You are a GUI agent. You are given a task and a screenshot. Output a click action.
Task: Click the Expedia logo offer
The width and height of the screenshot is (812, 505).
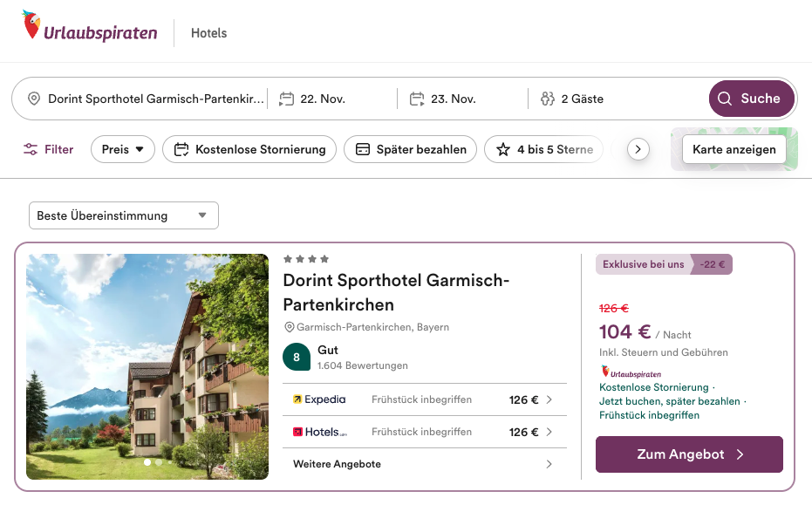(319, 399)
